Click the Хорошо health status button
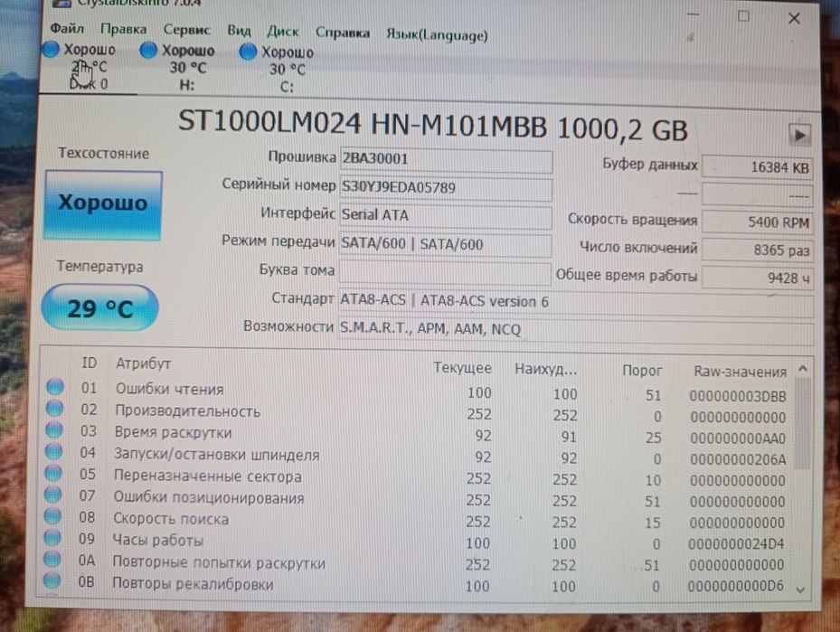 click(x=103, y=204)
